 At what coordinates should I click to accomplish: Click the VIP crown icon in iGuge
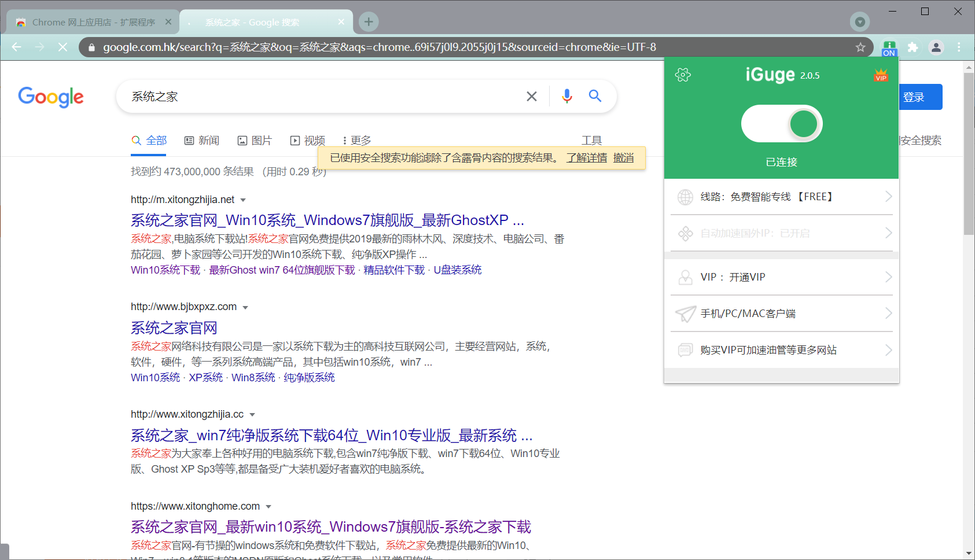[x=880, y=74]
